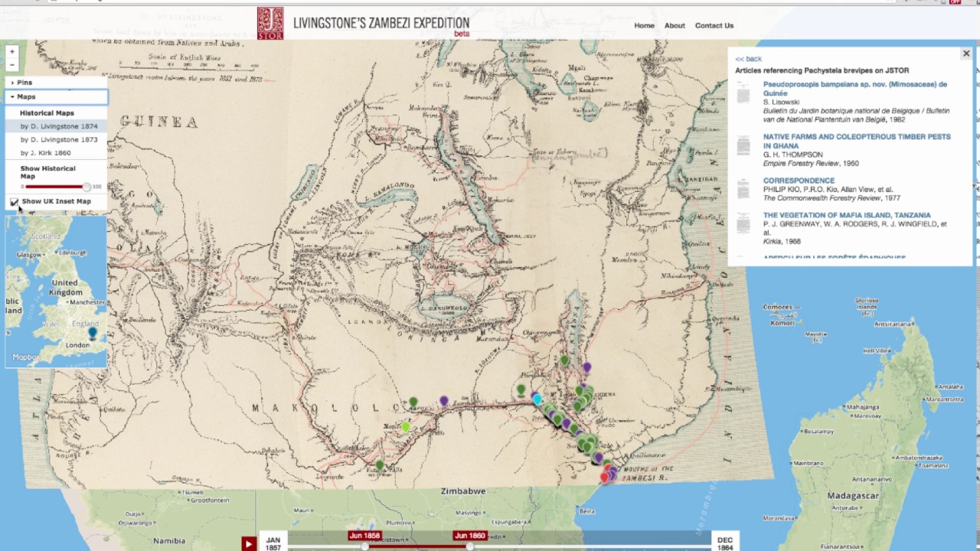Select map by D. Livingstone 1873
The image size is (980, 551).
pyautogui.click(x=59, y=139)
